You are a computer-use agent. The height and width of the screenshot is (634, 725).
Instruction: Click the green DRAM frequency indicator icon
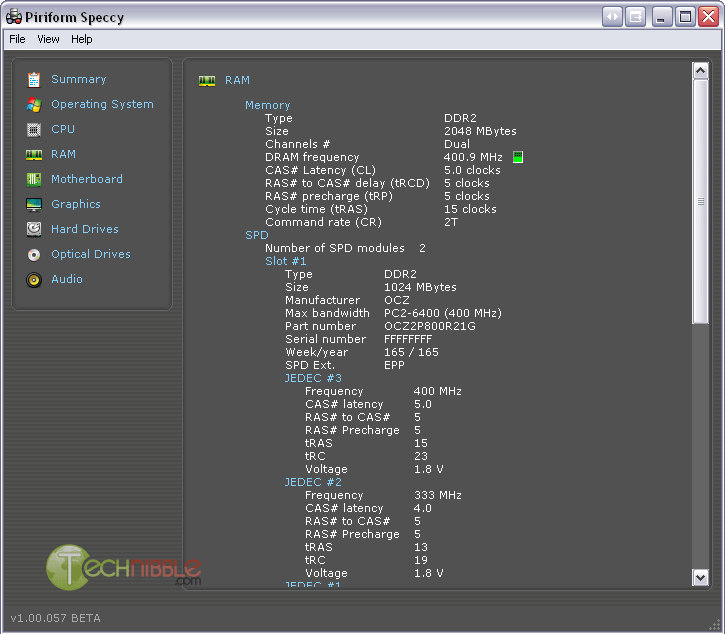point(518,157)
